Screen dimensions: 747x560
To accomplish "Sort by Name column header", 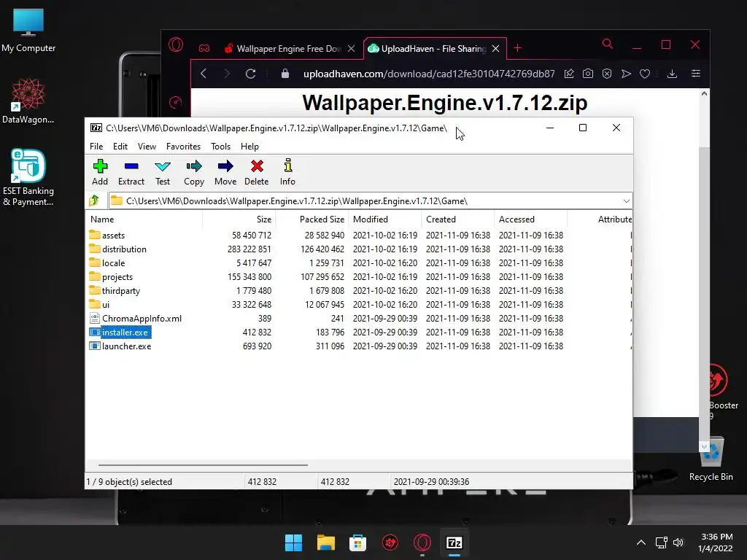I will (x=145, y=219).
